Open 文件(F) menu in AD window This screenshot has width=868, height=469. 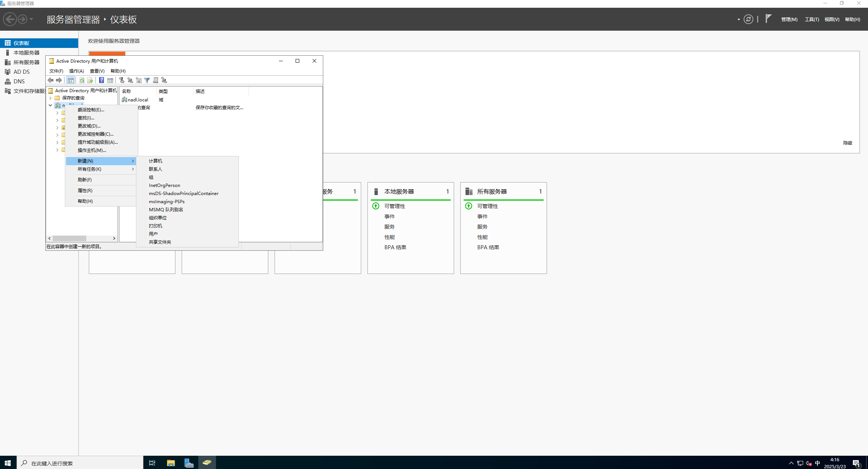click(x=56, y=71)
